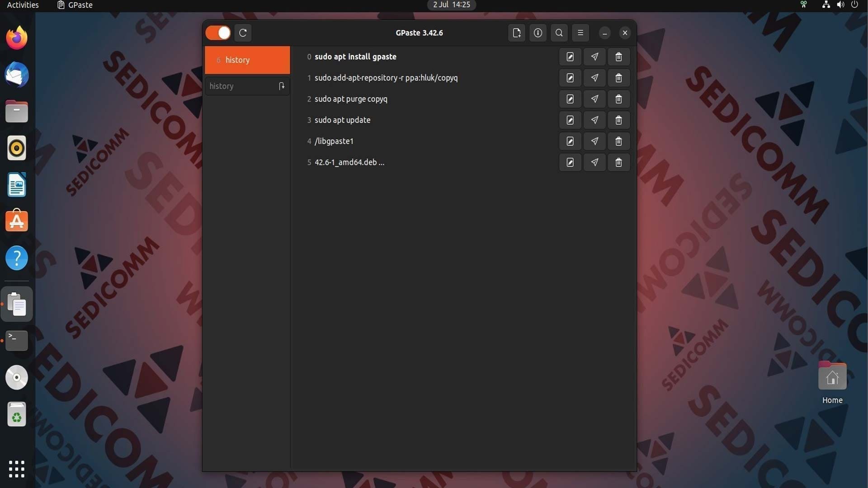Click the switch icon in history field
The height and width of the screenshot is (488, 868).
[x=282, y=86]
